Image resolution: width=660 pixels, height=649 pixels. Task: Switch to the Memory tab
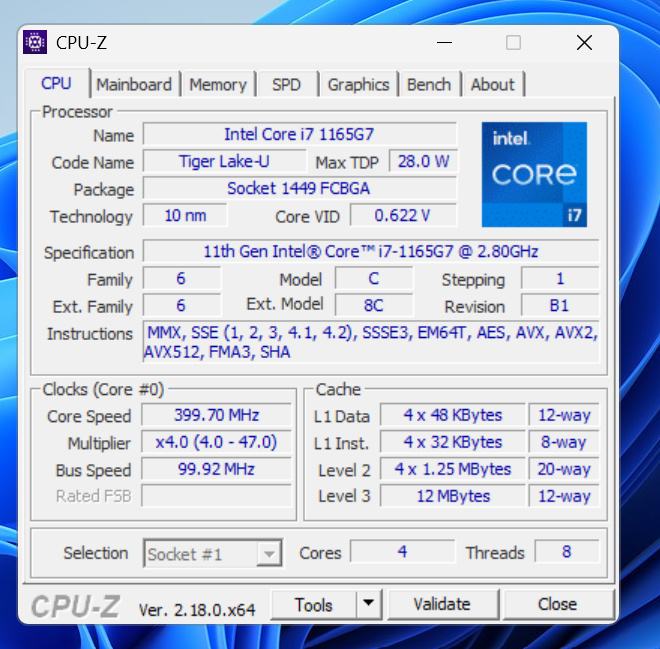(x=218, y=85)
